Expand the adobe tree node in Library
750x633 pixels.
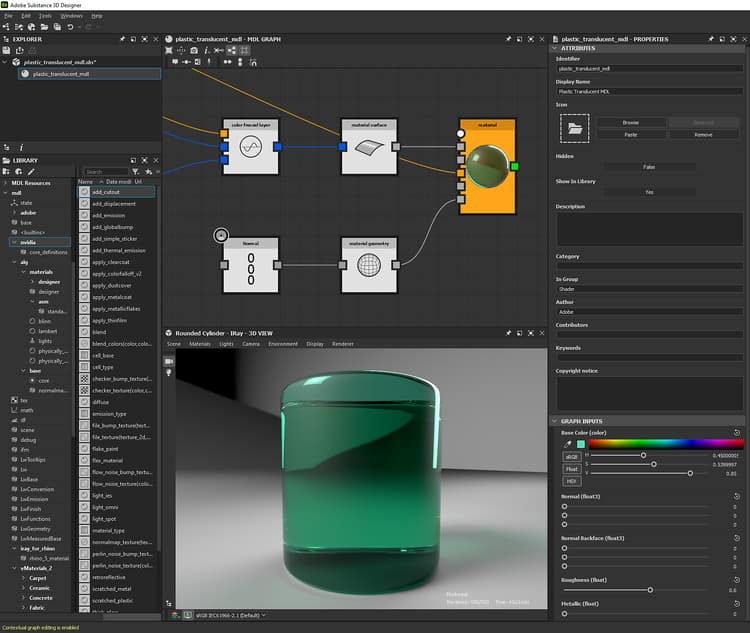(14, 213)
